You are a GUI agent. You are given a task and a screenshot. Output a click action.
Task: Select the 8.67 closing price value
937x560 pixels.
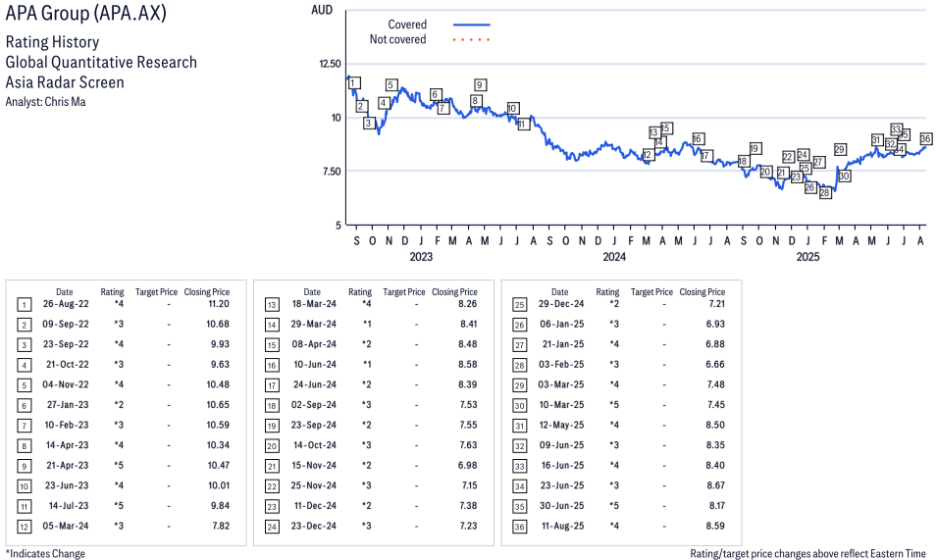tap(716, 485)
